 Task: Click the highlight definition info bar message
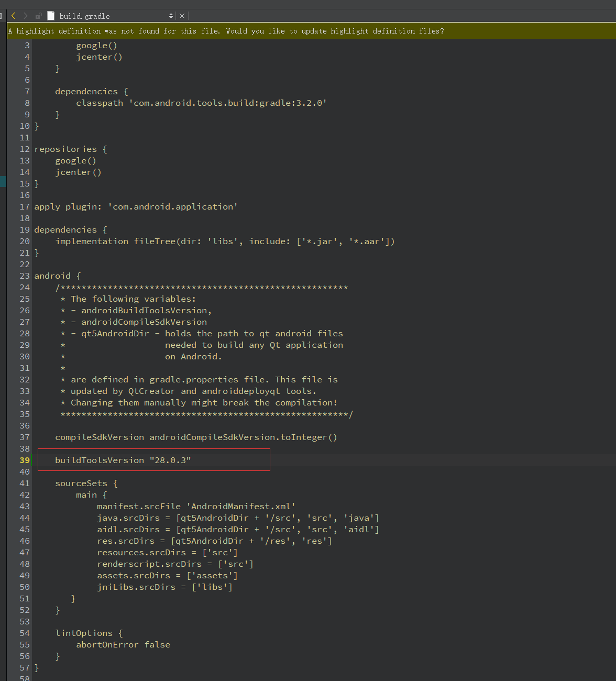click(x=226, y=31)
